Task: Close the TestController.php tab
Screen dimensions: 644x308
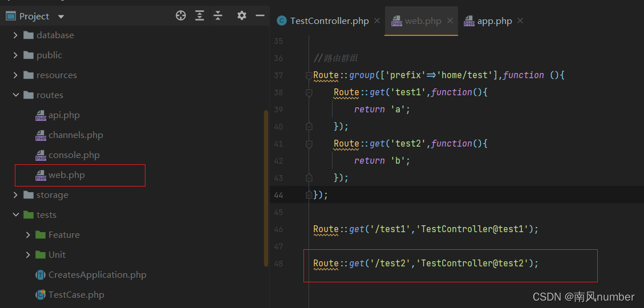Action: (x=377, y=21)
